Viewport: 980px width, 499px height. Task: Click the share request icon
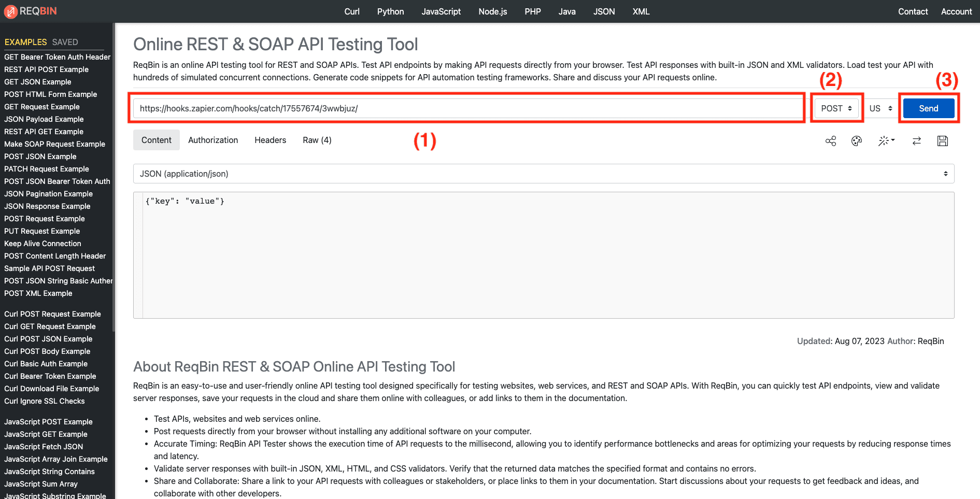[x=831, y=141]
